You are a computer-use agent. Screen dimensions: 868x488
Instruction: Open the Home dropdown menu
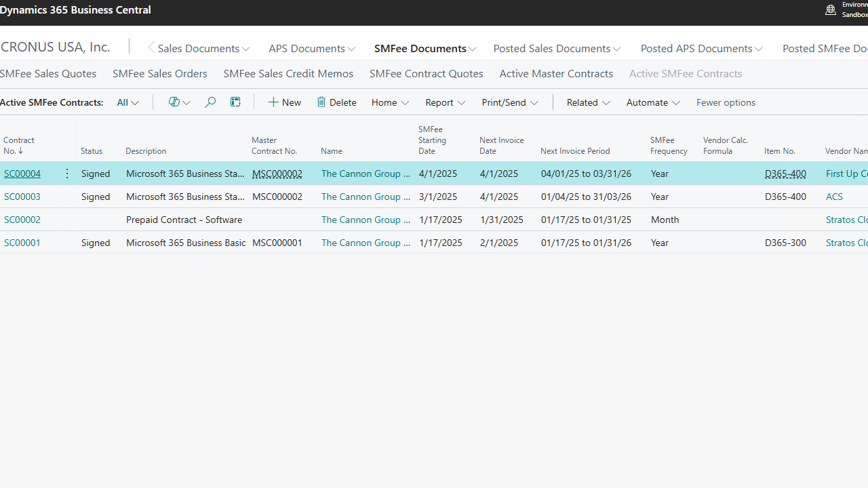tap(389, 102)
